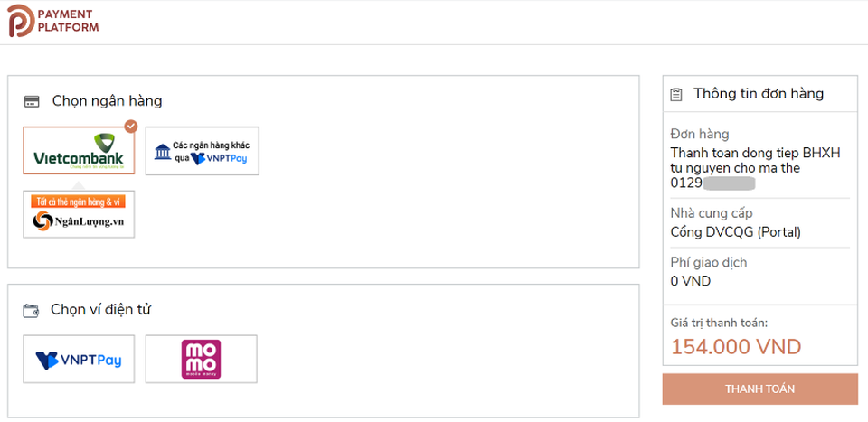Click the orange checkmark badge on Vietcombank
This screenshot has height=422, width=868.
(130, 127)
